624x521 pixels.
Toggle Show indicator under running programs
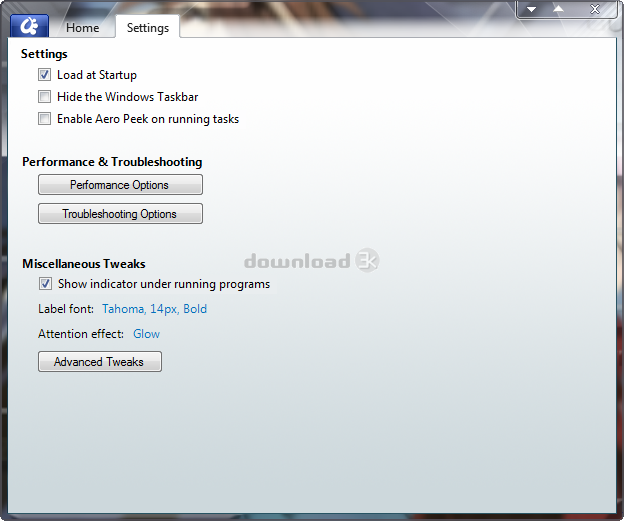click(x=45, y=284)
